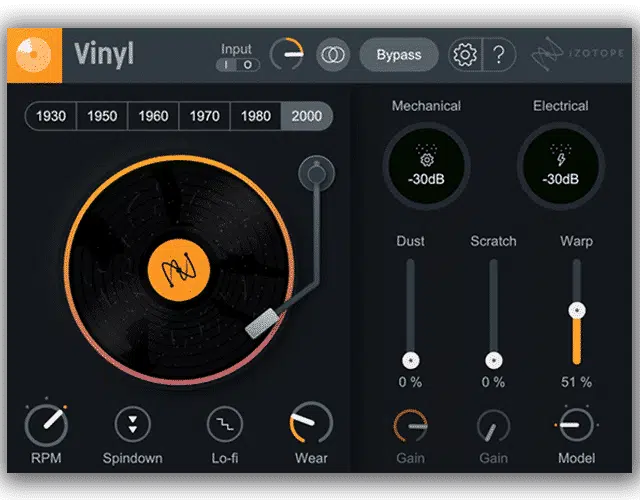This screenshot has height=500, width=640.
Task: Click the overlapping circles stereo mode icon
Action: click(x=333, y=55)
